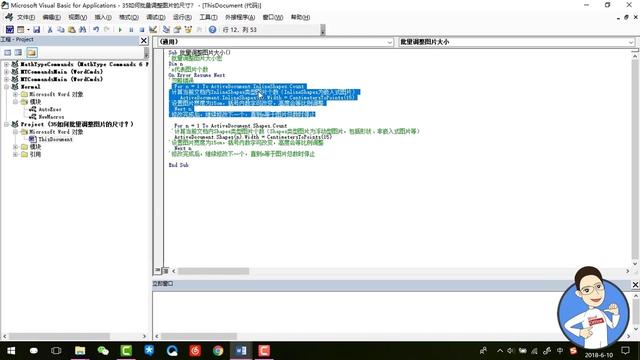Open the 批量调整图片大小 procedure dropdown
Image resolution: width=640 pixels, height=360 pixels.
click(631, 42)
